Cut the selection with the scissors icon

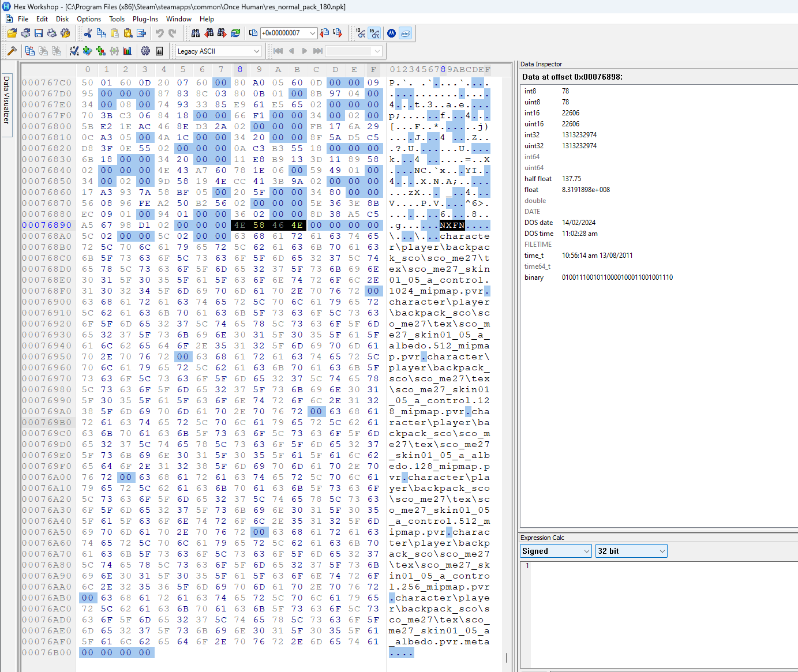point(88,33)
